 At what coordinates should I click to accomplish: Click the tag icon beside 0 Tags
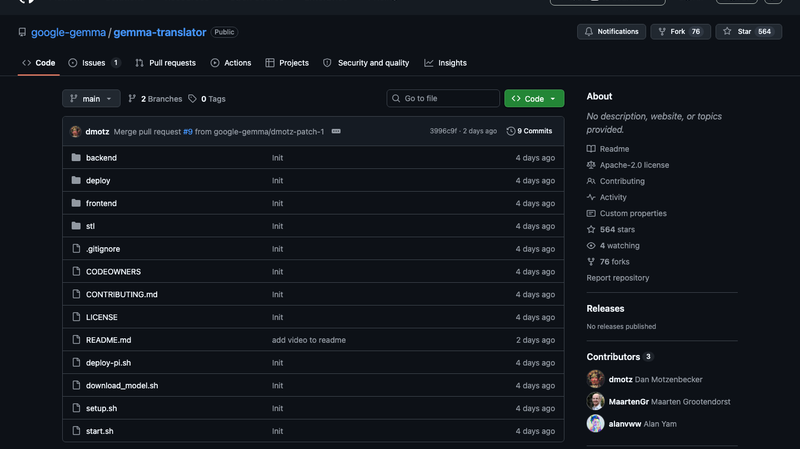click(x=192, y=98)
